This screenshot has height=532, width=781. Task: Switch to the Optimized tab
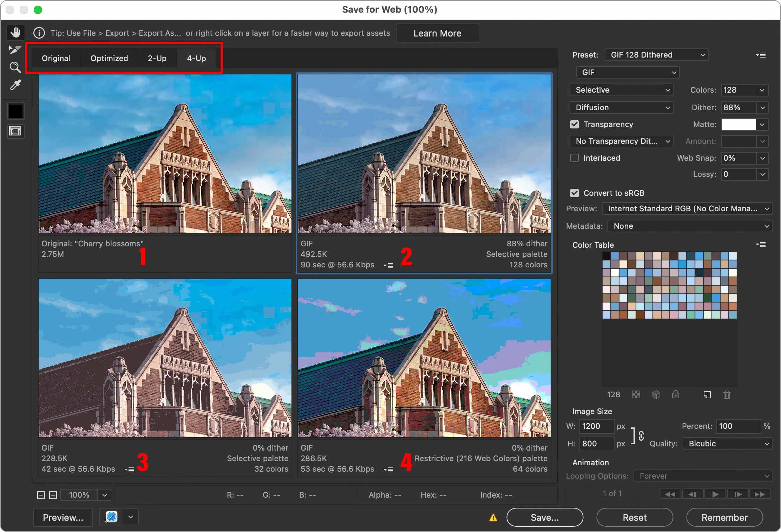pos(109,58)
